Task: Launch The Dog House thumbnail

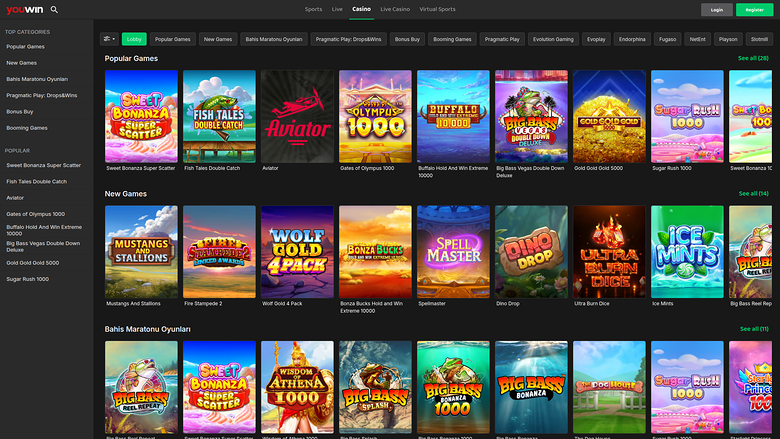Action: coord(609,387)
